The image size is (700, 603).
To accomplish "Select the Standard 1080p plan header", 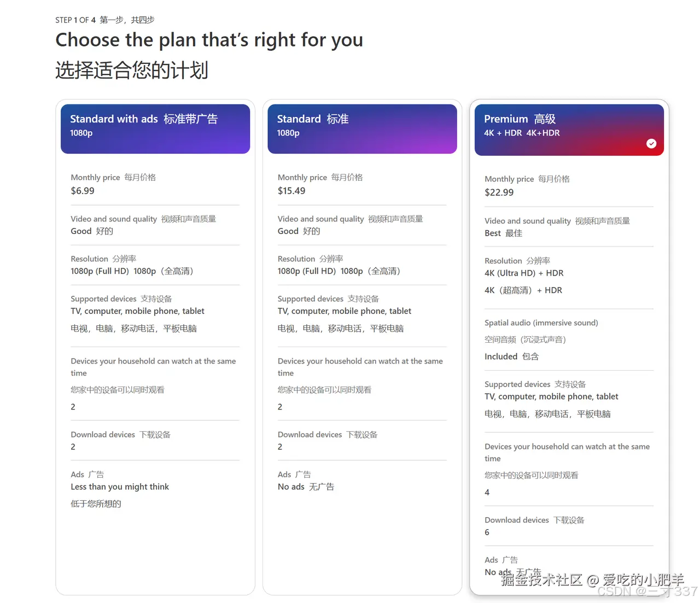I will point(362,128).
